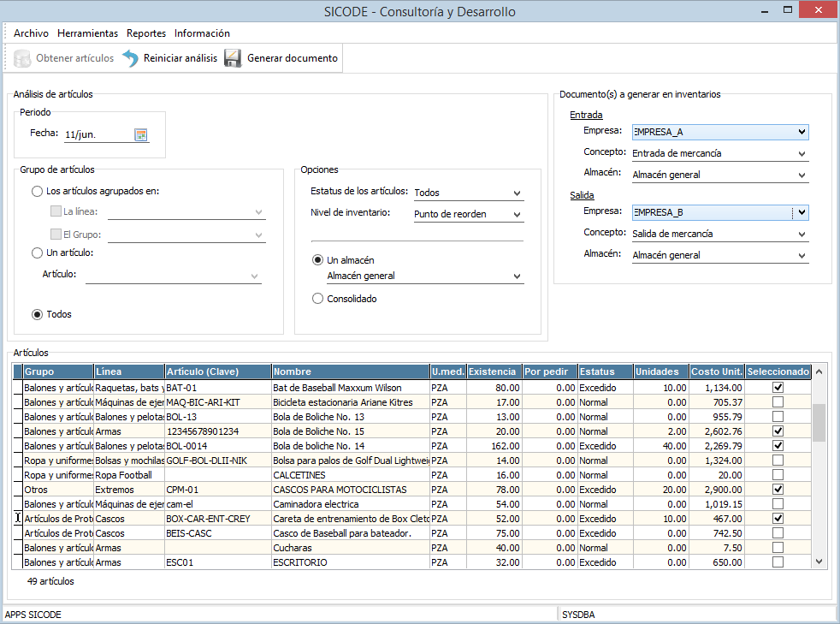The image size is (840, 624).
Task: Check Seleccionado for the ESCRITORIO row
Action: point(778,562)
